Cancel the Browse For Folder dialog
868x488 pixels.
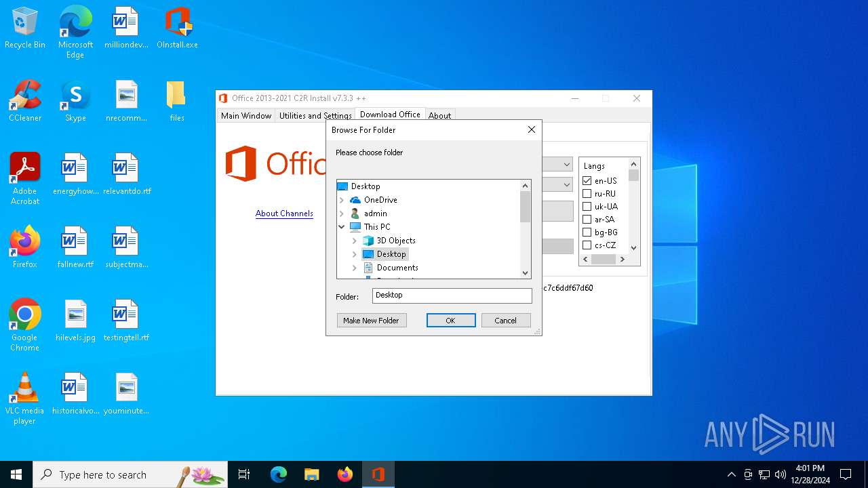506,321
